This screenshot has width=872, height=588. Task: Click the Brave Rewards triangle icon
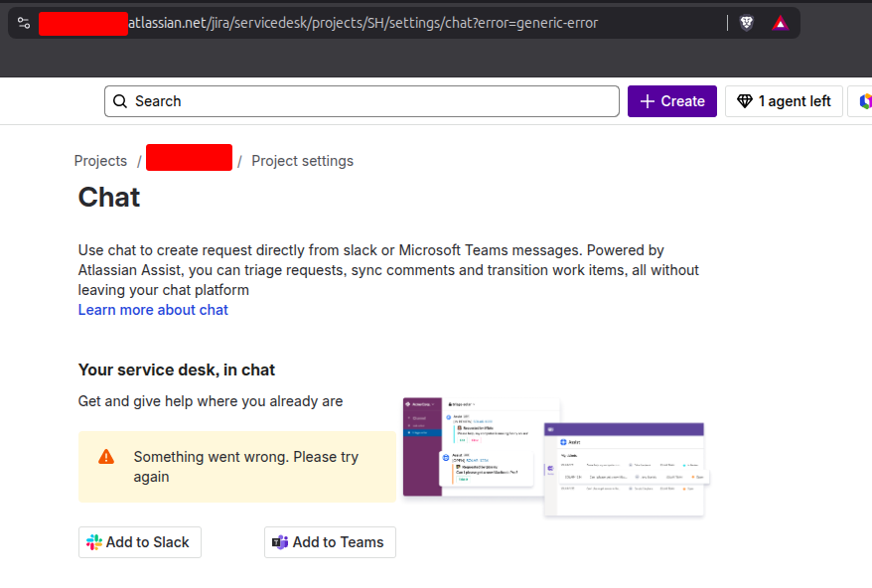pyautogui.click(x=780, y=23)
